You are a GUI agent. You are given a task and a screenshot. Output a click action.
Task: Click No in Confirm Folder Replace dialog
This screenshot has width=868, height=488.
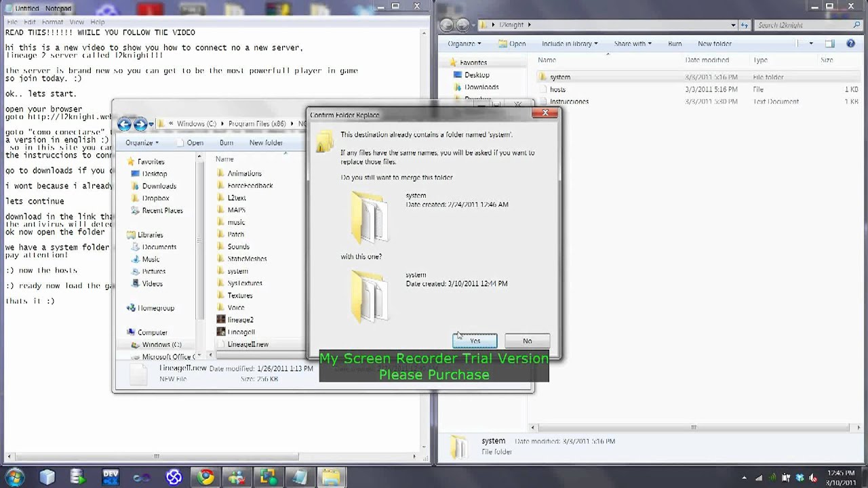tap(527, 341)
